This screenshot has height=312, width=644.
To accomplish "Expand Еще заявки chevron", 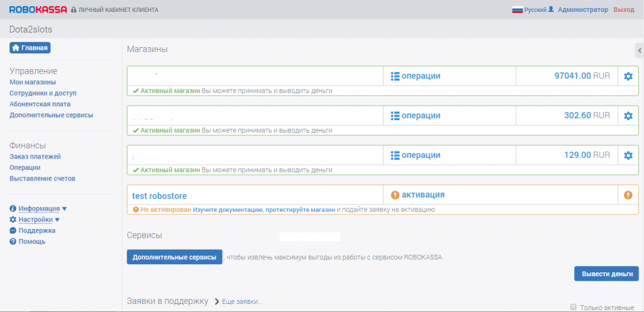I will (217, 302).
